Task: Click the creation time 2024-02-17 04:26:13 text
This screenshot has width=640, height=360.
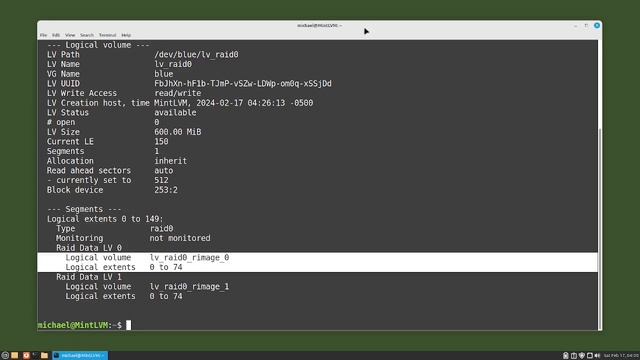Action: pyautogui.click(x=240, y=103)
